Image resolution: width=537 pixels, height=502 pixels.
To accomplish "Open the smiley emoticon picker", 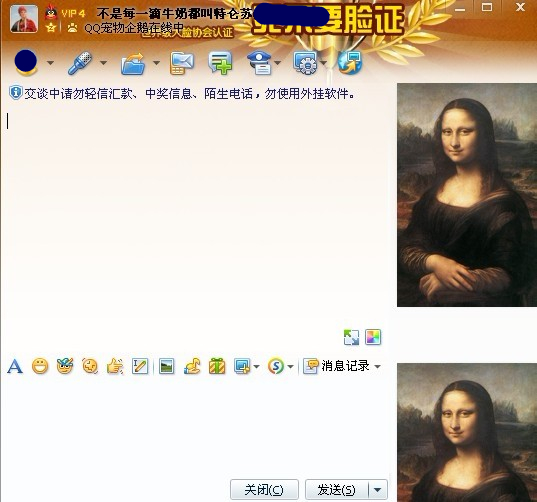I will [40, 366].
